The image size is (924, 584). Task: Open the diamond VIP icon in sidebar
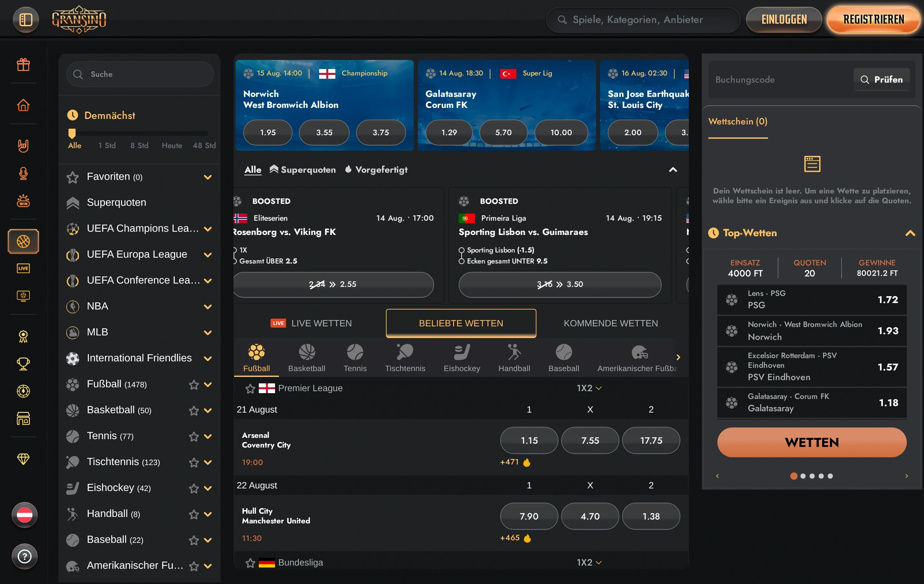click(23, 459)
